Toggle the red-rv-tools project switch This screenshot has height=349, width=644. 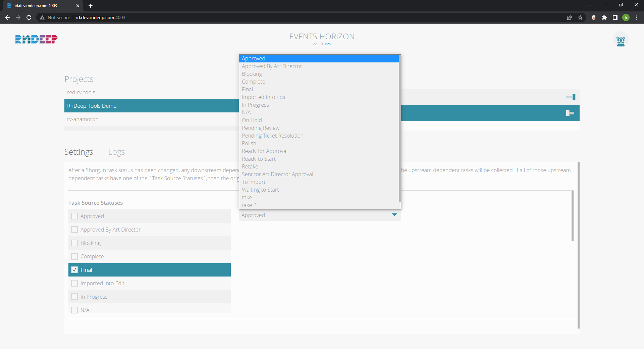[x=571, y=97]
